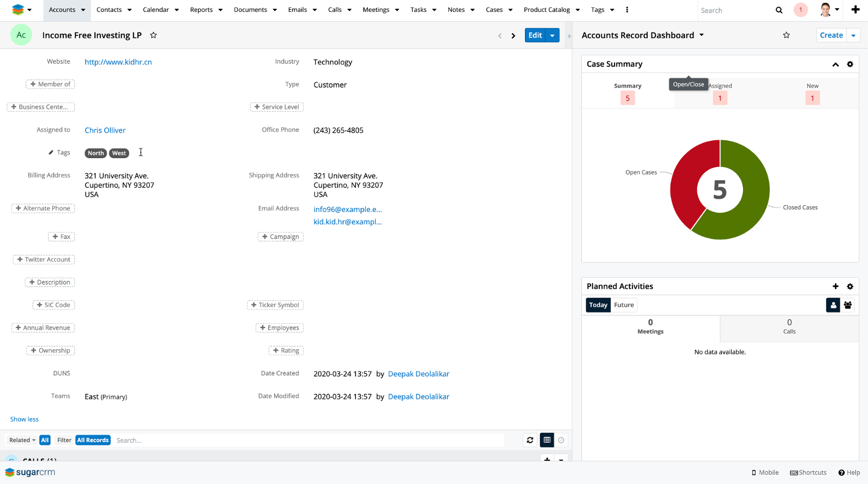Open the notifications badge showing 1
Image resolution: width=868 pixels, height=484 pixels.
click(x=800, y=10)
